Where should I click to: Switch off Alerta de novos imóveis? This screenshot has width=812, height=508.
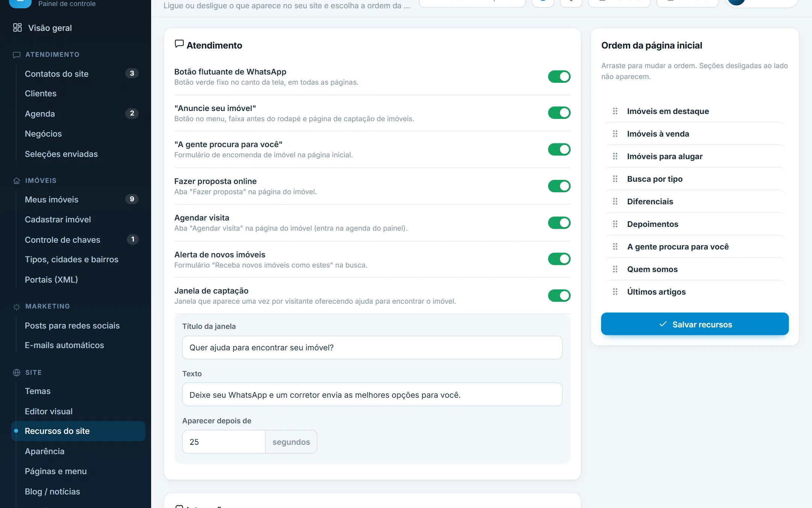click(x=559, y=259)
